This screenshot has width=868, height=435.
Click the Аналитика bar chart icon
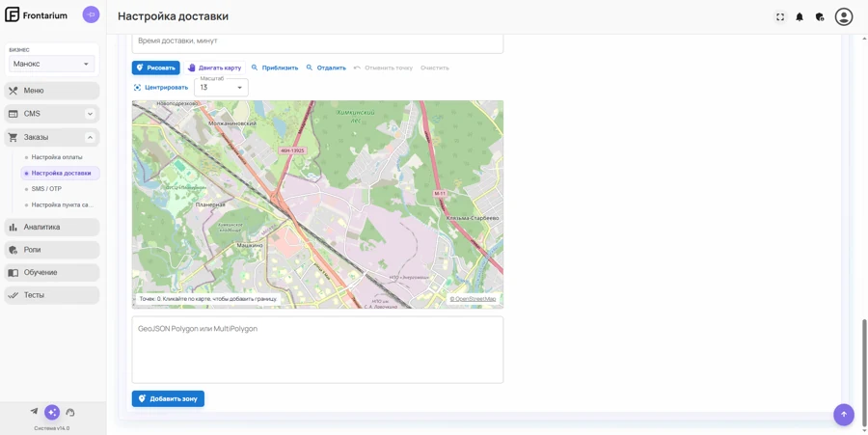coord(14,227)
